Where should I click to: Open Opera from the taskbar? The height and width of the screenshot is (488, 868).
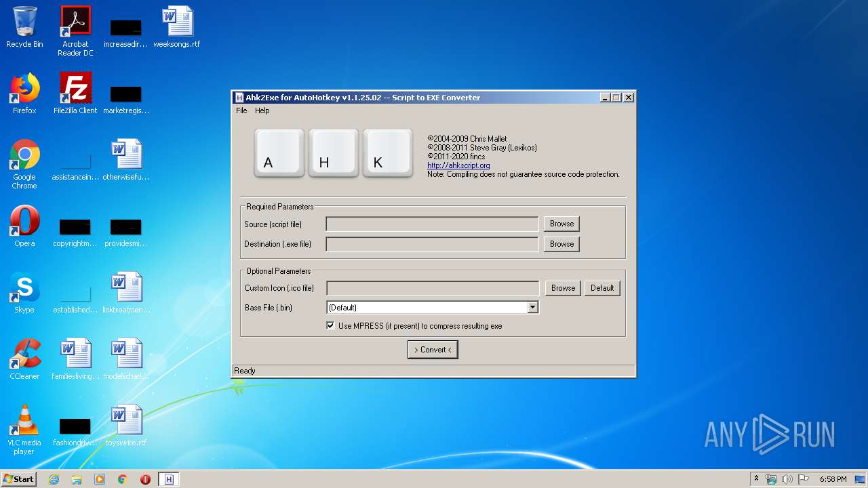(x=145, y=479)
